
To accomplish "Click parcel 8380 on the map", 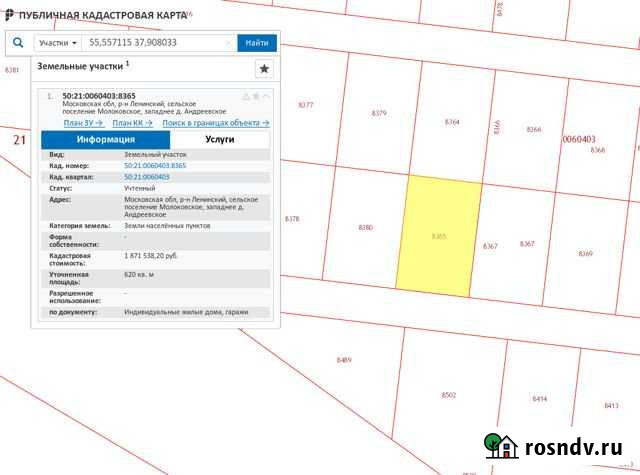I will 365,229.
